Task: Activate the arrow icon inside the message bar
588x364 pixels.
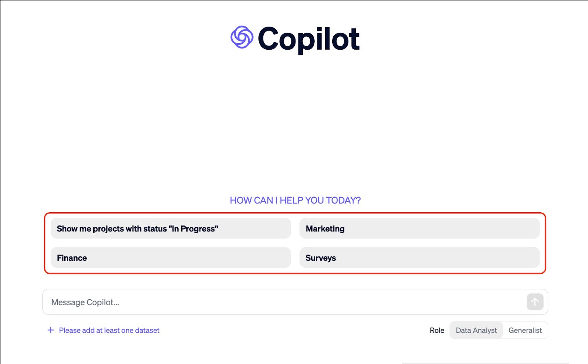Action: click(535, 302)
